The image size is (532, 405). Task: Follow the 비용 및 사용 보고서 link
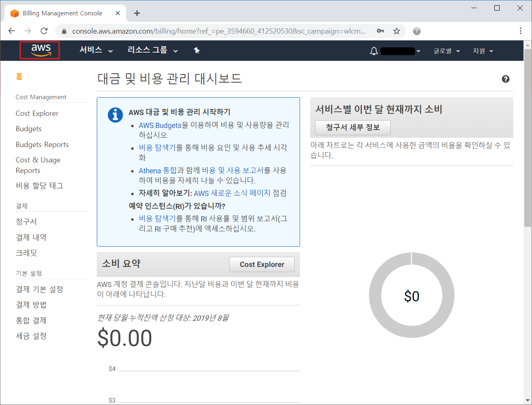232,171
